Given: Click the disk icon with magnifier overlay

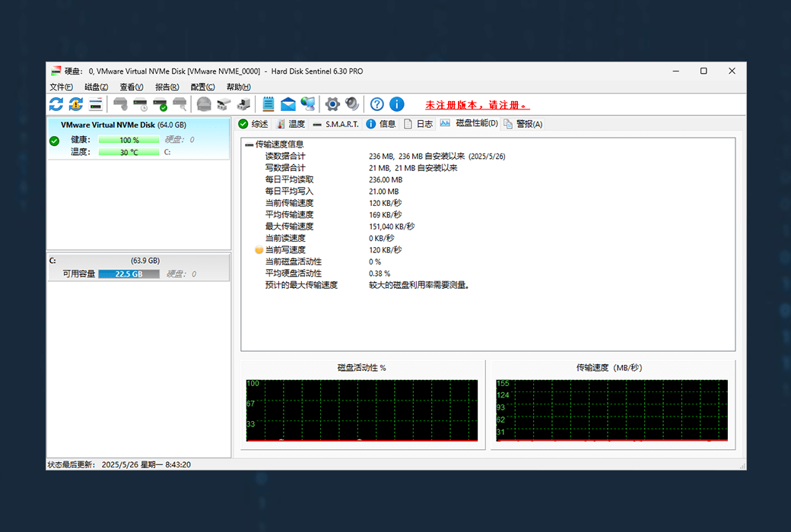Looking at the screenshot, I should coord(179,104).
